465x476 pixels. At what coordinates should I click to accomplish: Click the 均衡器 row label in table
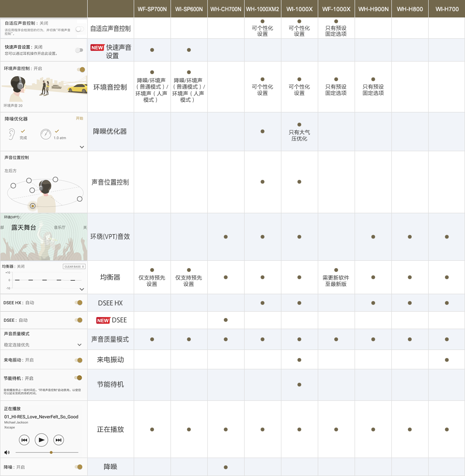click(x=110, y=277)
